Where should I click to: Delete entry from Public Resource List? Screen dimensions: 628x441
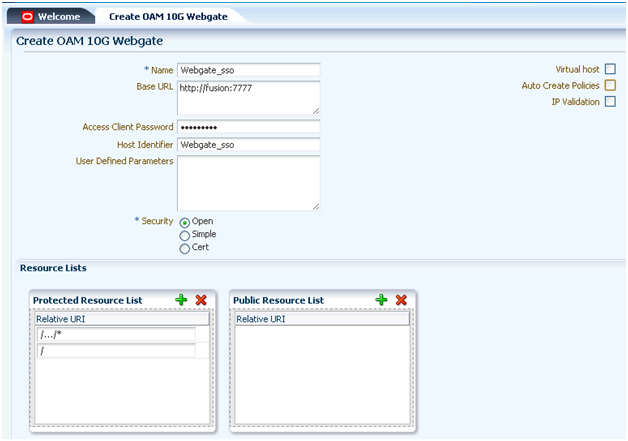coord(401,300)
